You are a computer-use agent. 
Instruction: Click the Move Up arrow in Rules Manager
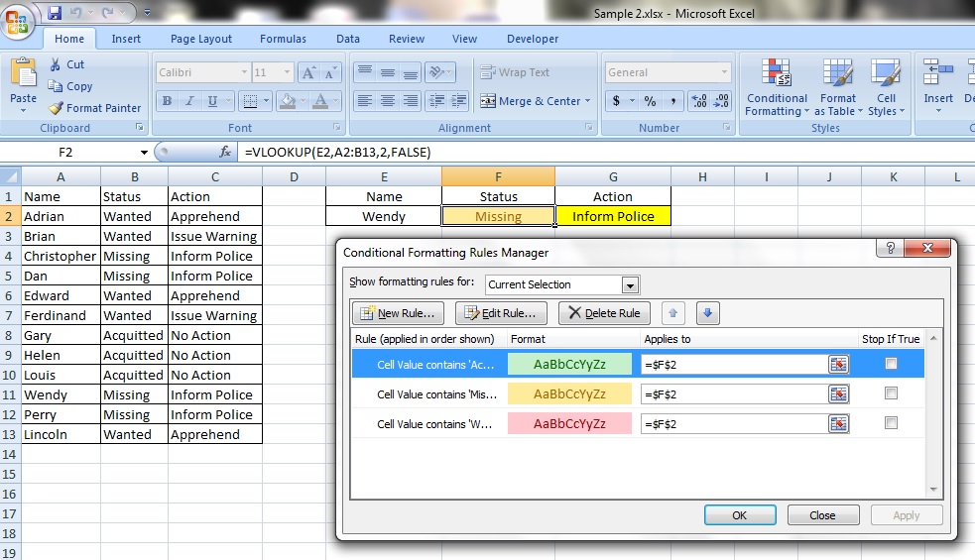pos(672,313)
